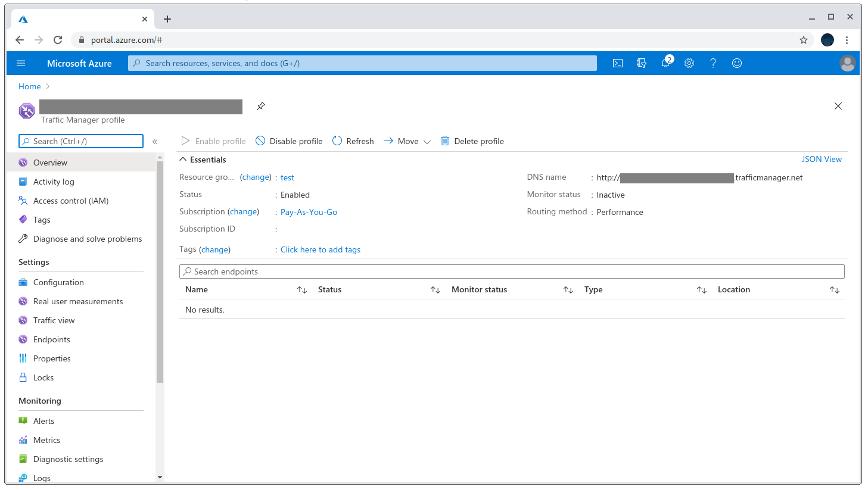This screenshot has width=868, height=490.
Task: Click Disable profile button
Action: pyautogui.click(x=289, y=141)
